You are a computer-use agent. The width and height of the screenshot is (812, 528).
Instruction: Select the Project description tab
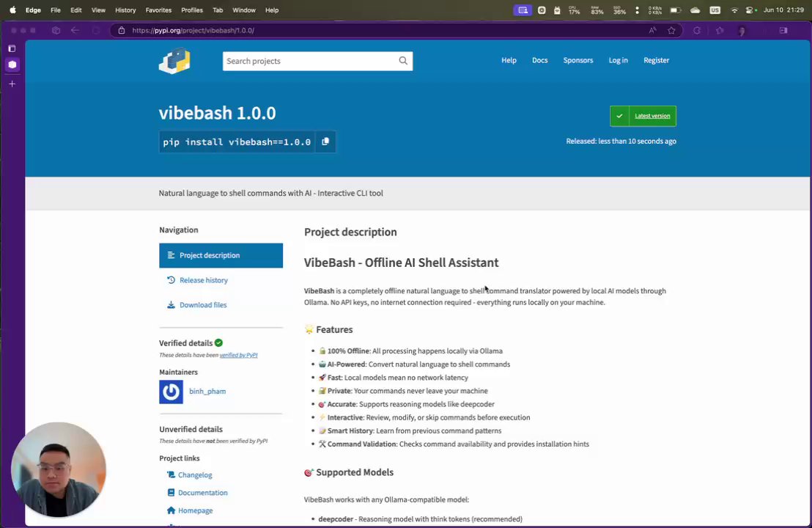221,255
